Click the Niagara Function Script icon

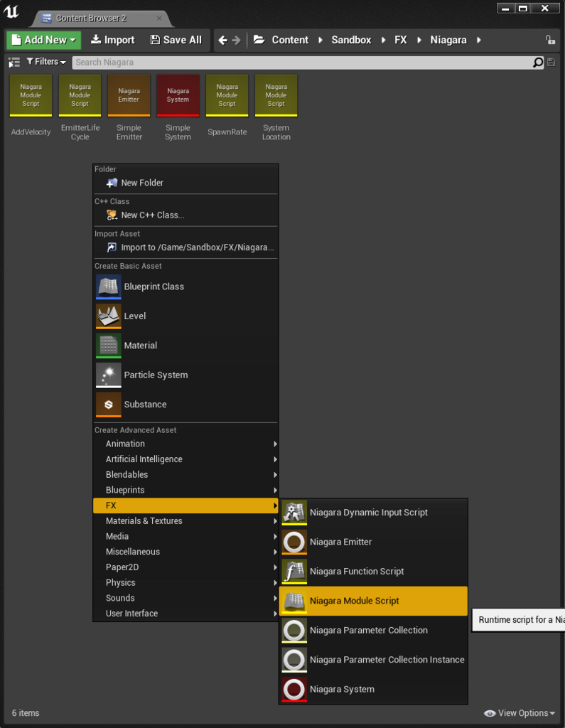[x=294, y=572]
